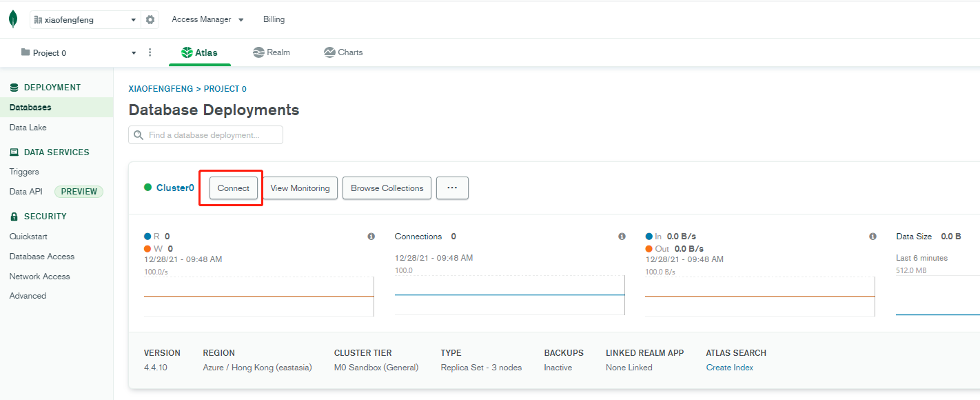Open Database Access settings
The image size is (980, 400).
click(42, 257)
